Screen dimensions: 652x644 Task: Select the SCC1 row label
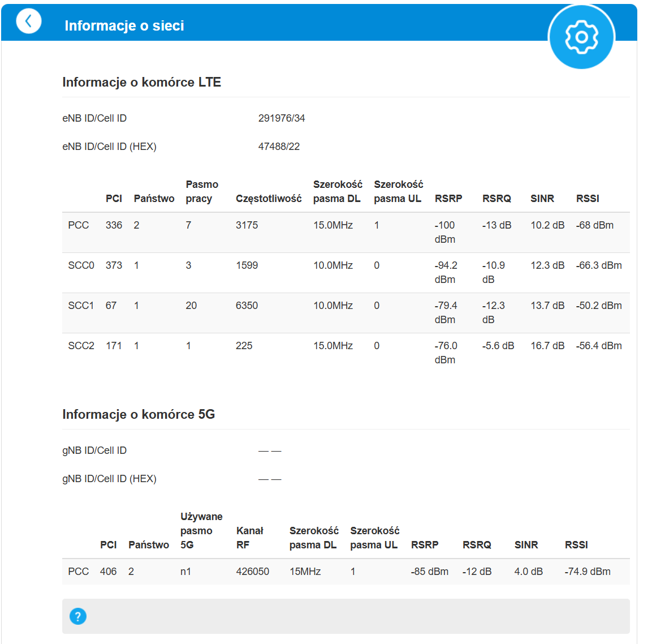pos(81,306)
